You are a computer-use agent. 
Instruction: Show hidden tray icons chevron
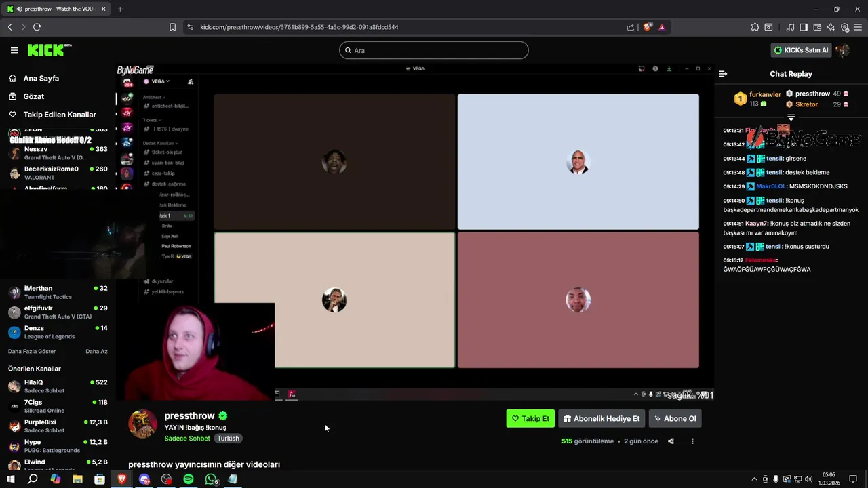[x=754, y=479]
